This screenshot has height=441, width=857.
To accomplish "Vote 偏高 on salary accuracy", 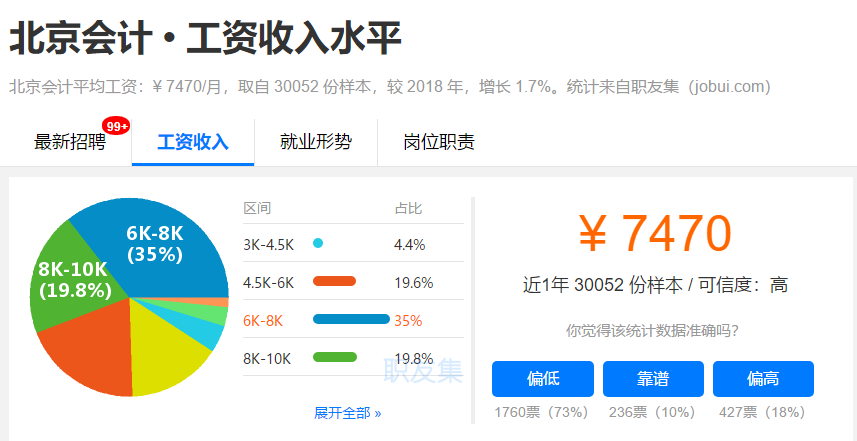I will (x=763, y=379).
